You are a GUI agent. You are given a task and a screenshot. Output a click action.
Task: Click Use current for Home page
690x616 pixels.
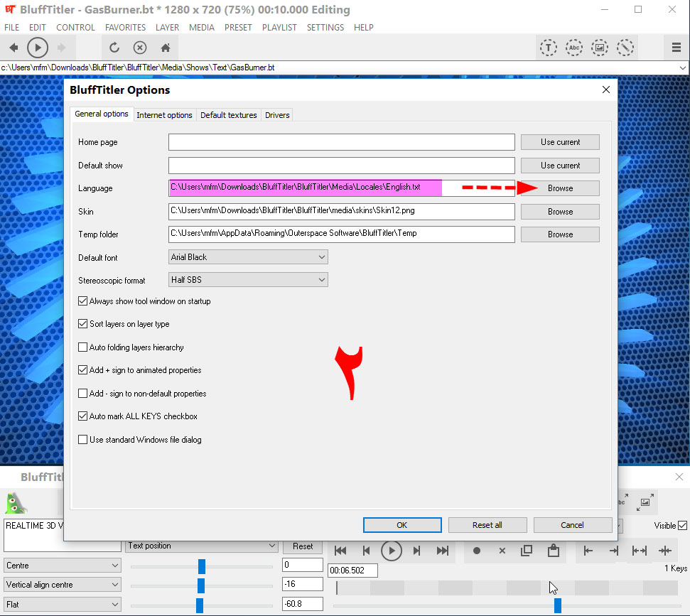[x=560, y=142]
